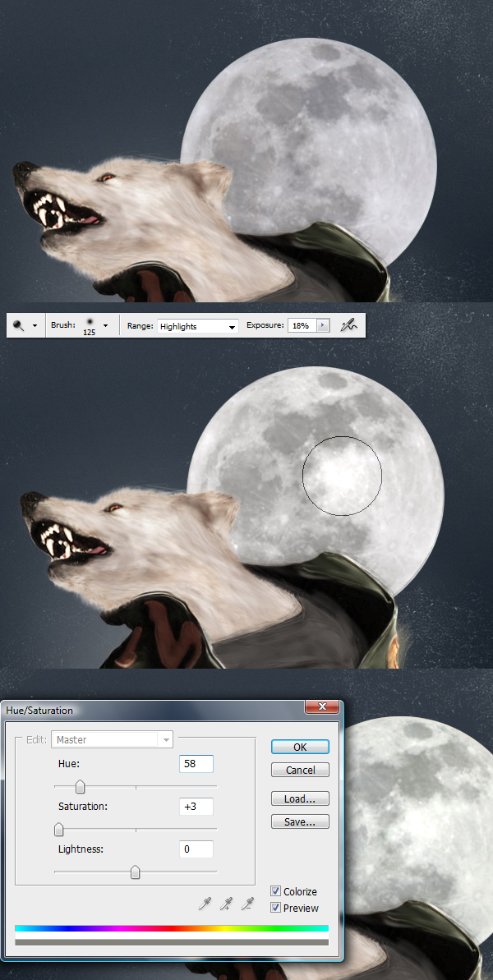This screenshot has height=980, width=493.
Task: Click the Load... button
Action: pos(300,798)
